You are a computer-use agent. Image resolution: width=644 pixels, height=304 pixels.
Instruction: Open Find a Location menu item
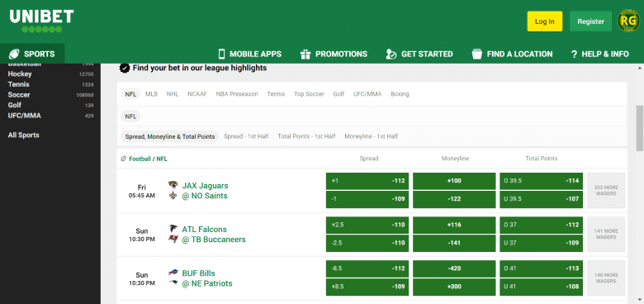click(512, 54)
